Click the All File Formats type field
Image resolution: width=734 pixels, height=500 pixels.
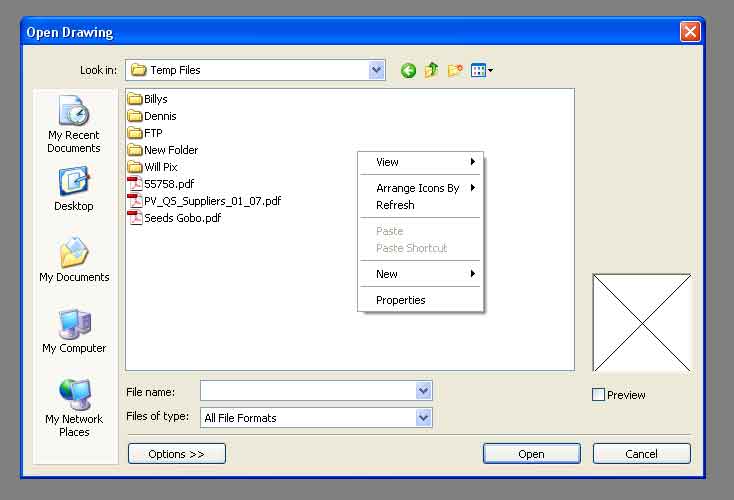[308, 418]
